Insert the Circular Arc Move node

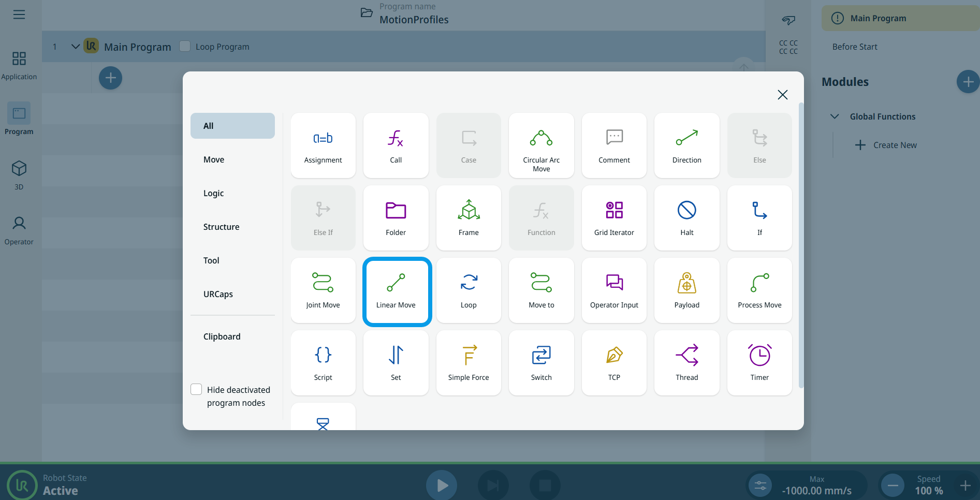541,145
